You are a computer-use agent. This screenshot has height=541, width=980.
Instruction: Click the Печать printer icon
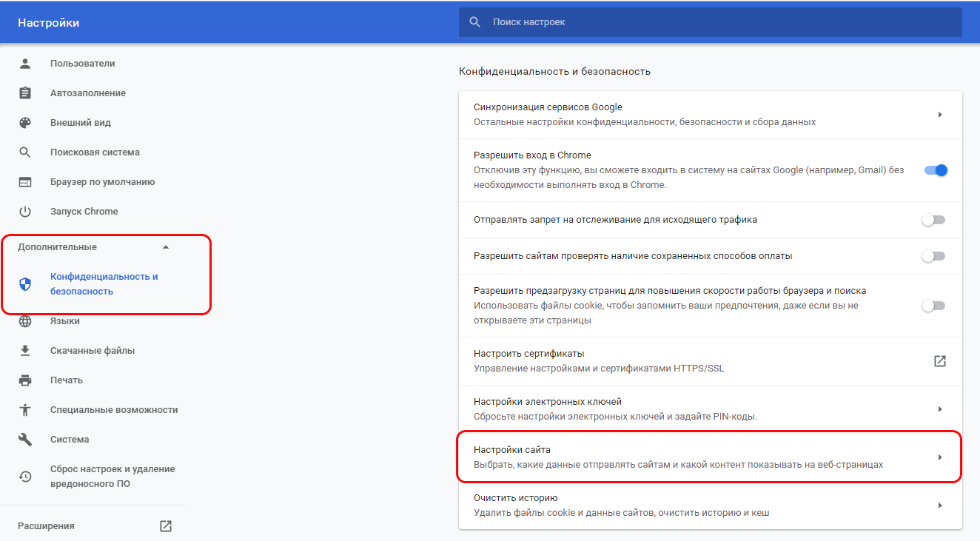coord(25,380)
